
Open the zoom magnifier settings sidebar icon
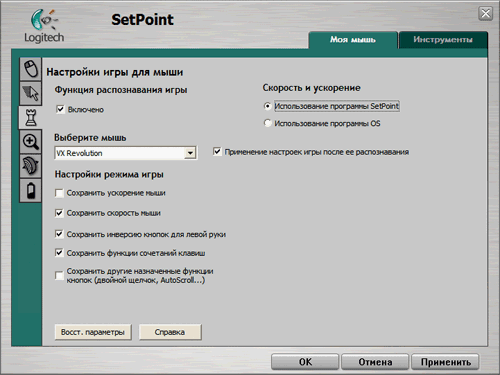[31, 142]
